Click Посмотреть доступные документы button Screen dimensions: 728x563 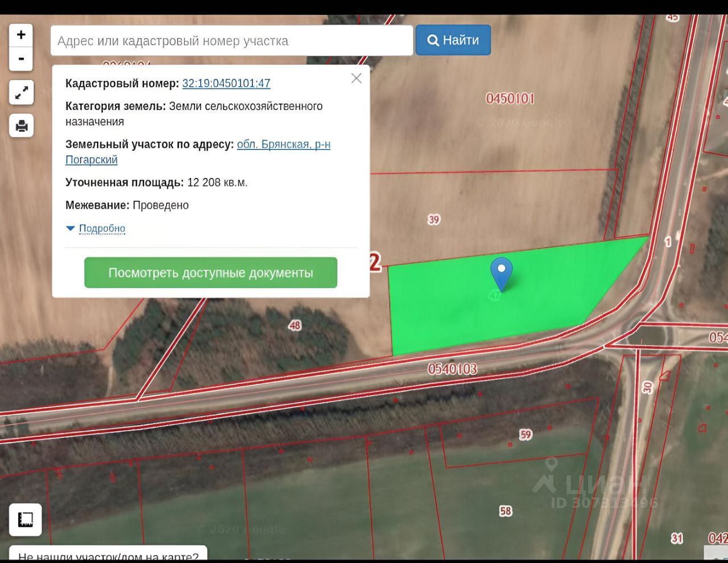pos(211,272)
